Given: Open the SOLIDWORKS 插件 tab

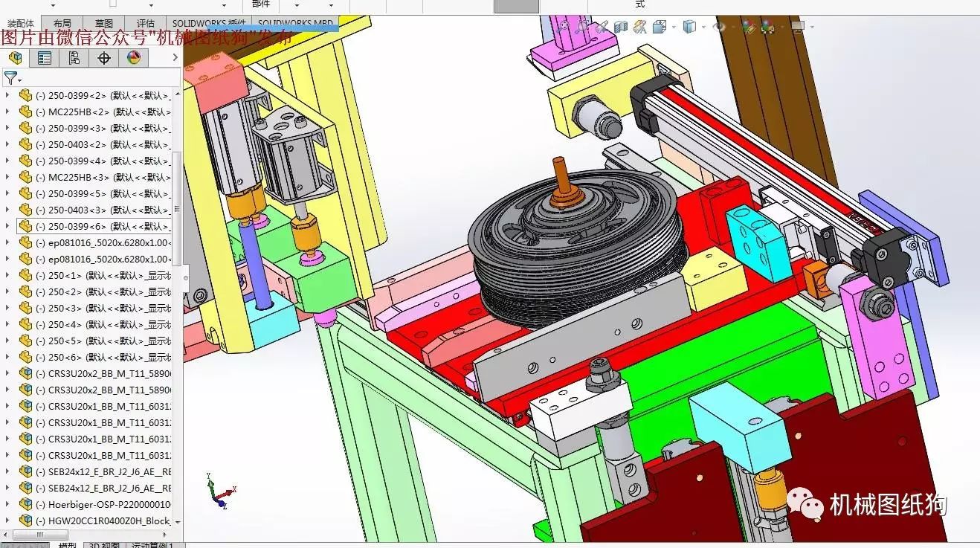Looking at the screenshot, I should pyautogui.click(x=210, y=24).
